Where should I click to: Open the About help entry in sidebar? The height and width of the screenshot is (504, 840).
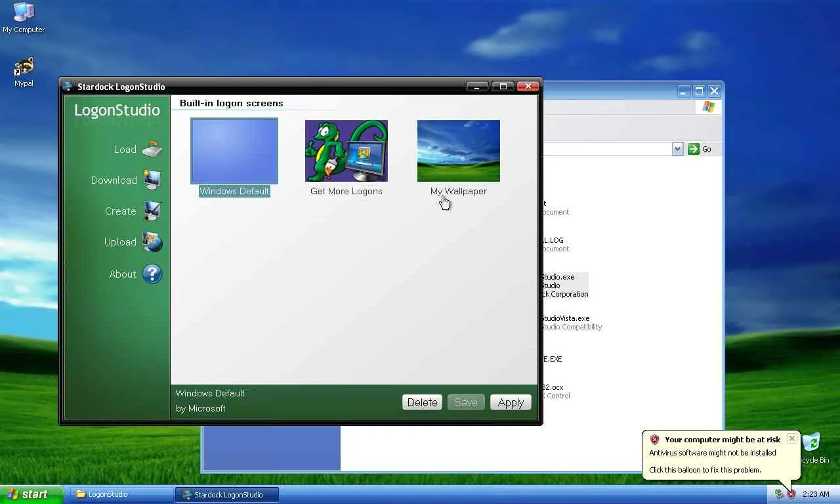[x=135, y=274]
